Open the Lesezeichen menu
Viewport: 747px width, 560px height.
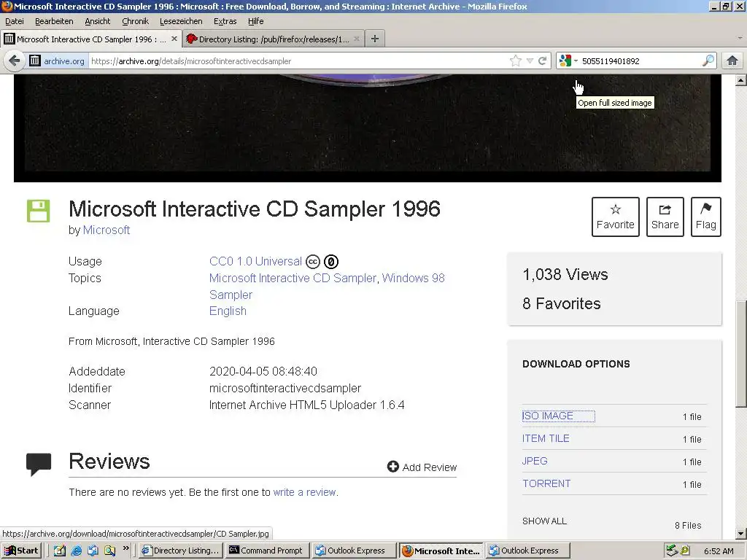[x=181, y=21]
